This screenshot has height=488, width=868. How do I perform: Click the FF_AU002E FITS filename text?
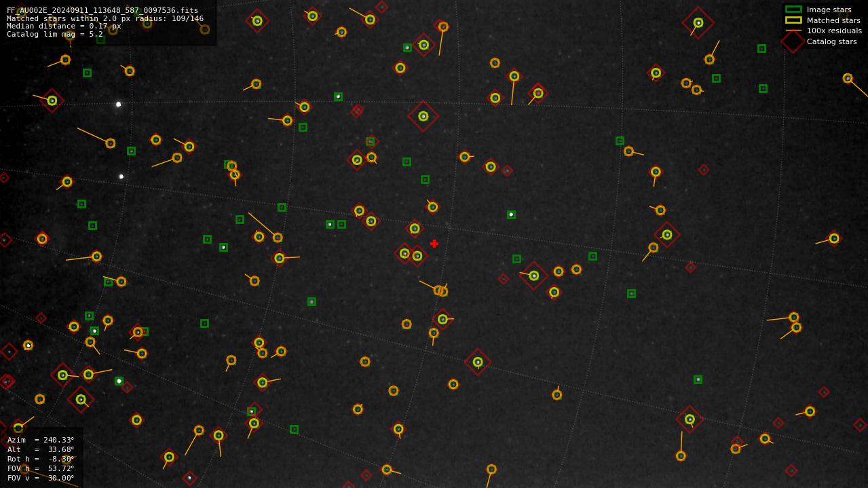click(x=102, y=10)
